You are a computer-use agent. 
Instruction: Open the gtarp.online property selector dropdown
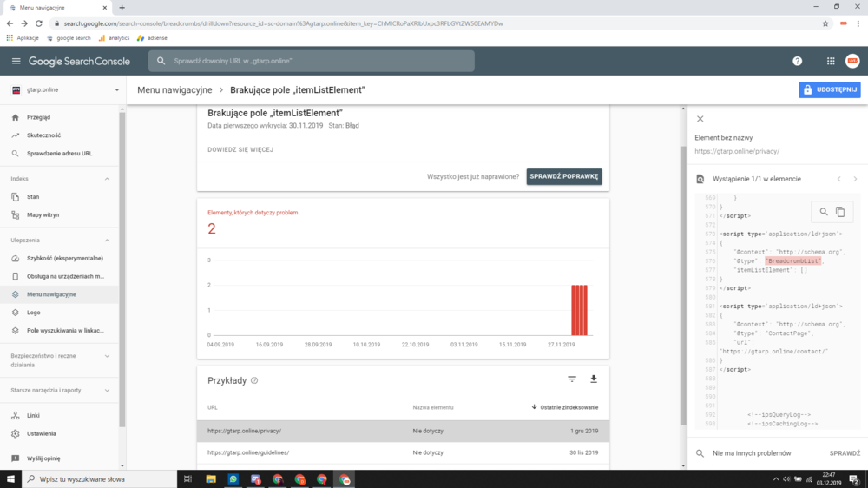[x=116, y=90]
